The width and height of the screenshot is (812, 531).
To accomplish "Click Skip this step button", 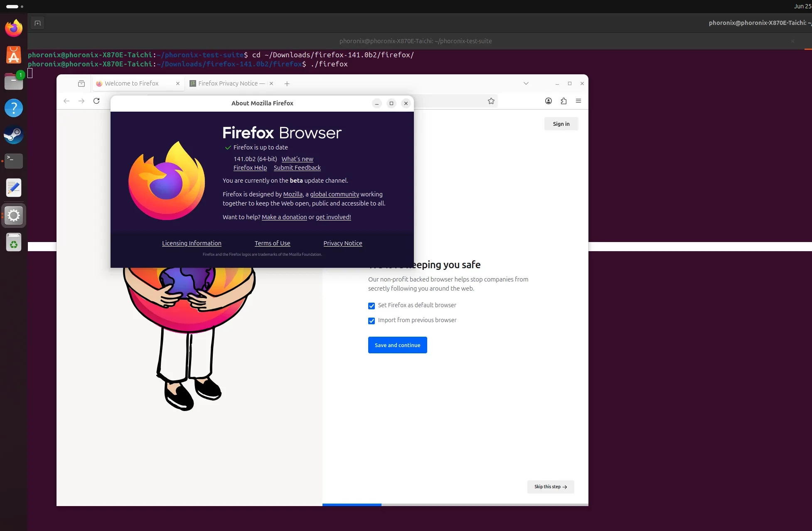I will tap(550, 487).
